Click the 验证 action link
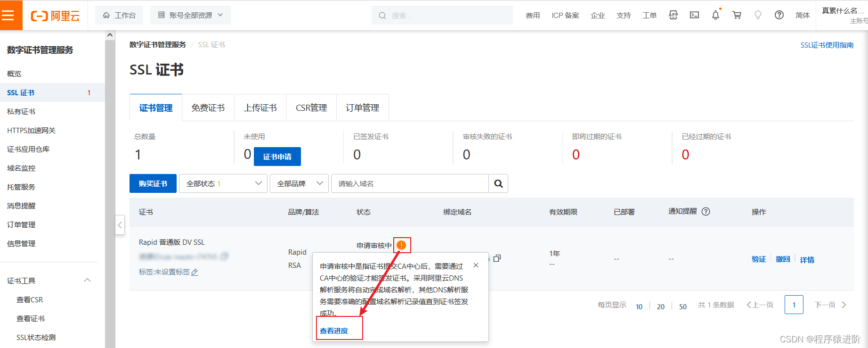 pyautogui.click(x=759, y=259)
